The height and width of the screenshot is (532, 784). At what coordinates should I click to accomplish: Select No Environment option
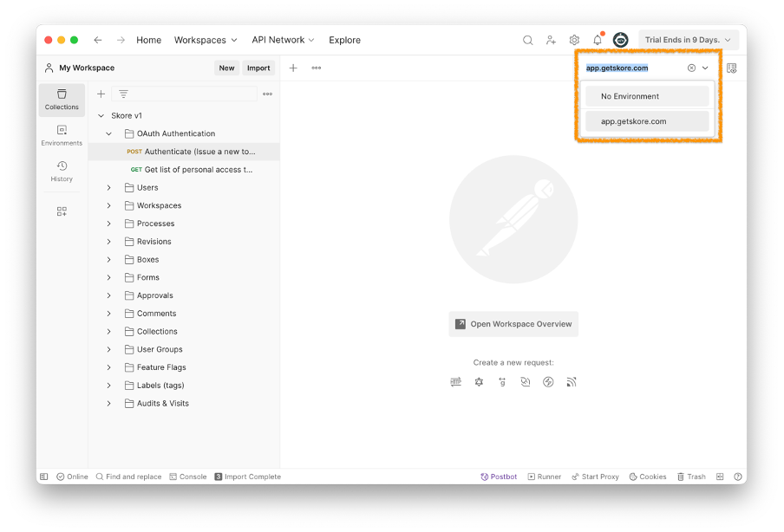647,96
